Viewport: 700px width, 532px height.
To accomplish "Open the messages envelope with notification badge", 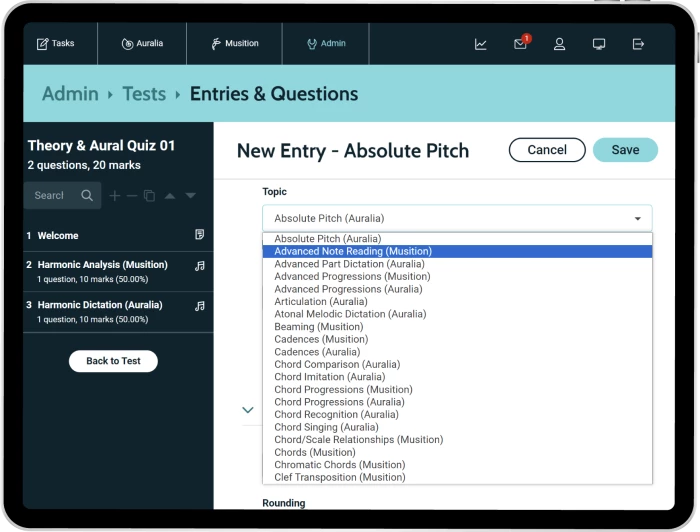I will pos(520,44).
